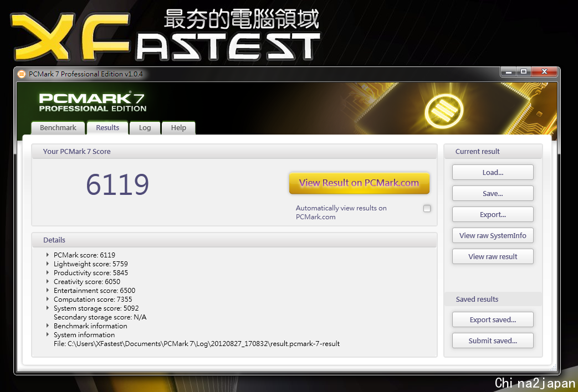Open View raw result
Viewport: 578px width, 392px height.
[493, 256]
